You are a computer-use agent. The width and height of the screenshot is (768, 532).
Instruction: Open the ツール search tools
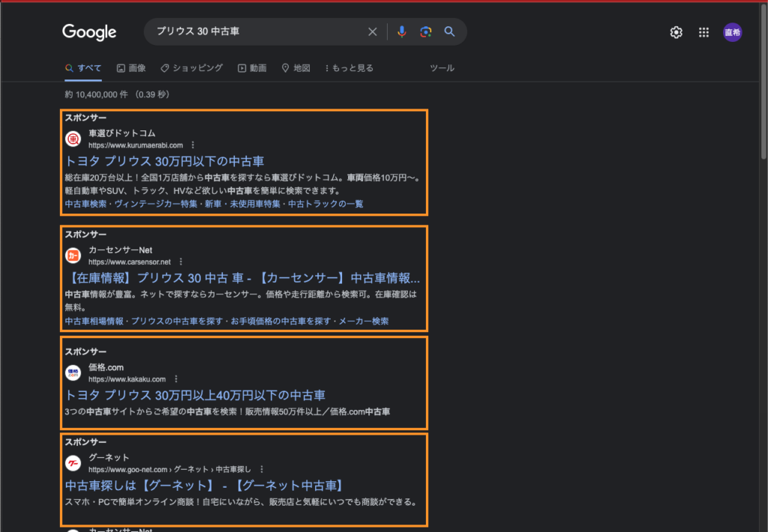click(442, 68)
